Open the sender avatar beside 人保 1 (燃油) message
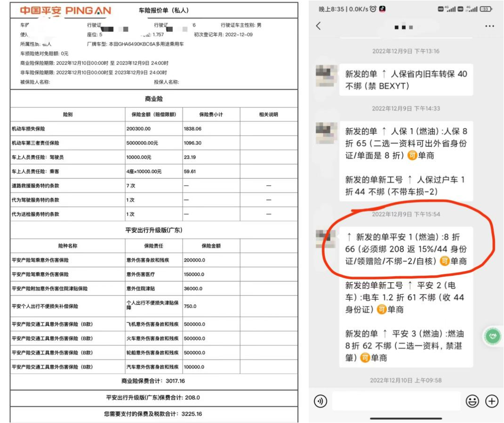The image size is (504, 423). (326, 133)
